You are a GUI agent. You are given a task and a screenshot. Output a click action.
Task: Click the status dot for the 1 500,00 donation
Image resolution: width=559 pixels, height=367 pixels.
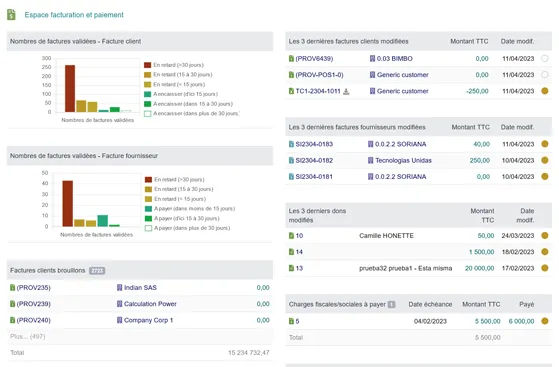tap(545, 252)
